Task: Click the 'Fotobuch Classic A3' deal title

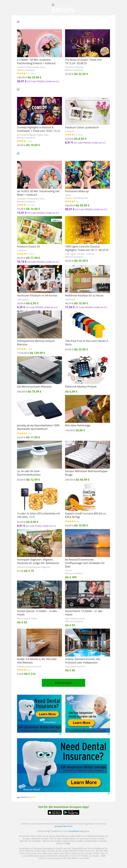Action: pyautogui.click(x=28, y=247)
